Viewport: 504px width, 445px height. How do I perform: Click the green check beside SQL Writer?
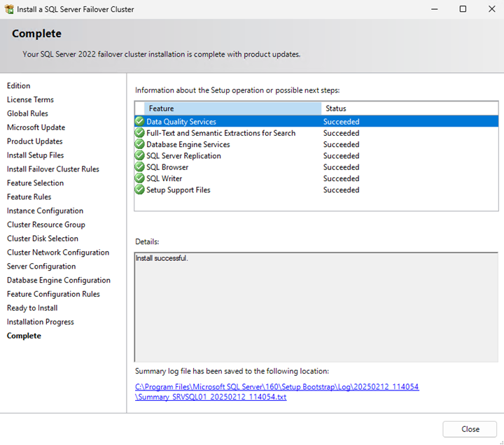(x=139, y=178)
